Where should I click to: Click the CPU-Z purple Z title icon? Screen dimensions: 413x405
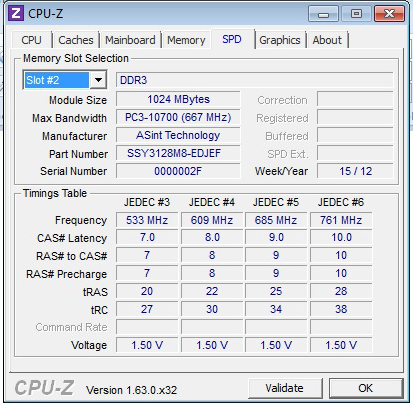click(x=16, y=13)
